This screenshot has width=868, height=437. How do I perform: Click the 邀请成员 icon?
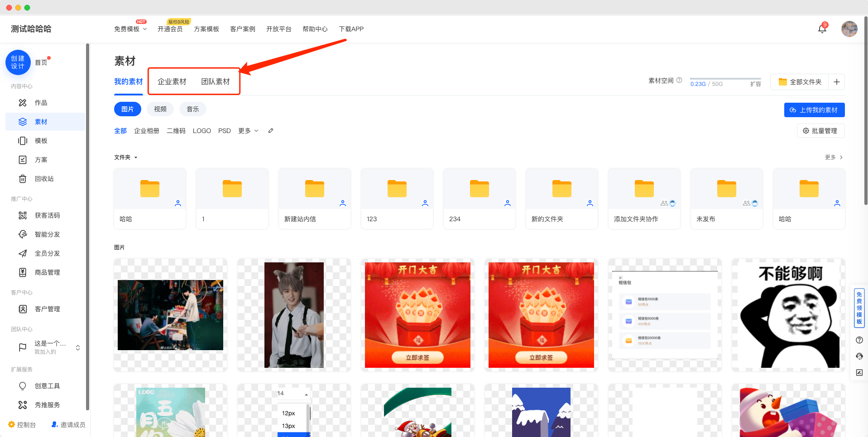(x=54, y=424)
